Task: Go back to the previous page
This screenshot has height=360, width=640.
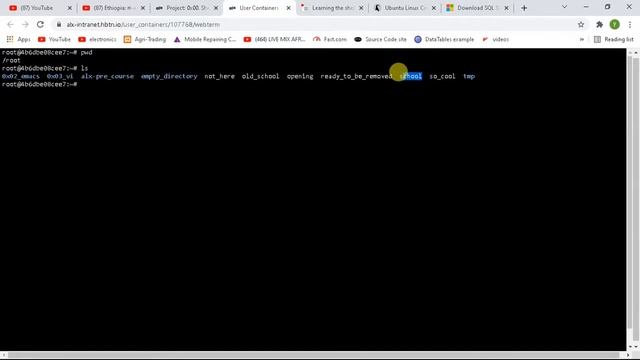Action: 10,24
